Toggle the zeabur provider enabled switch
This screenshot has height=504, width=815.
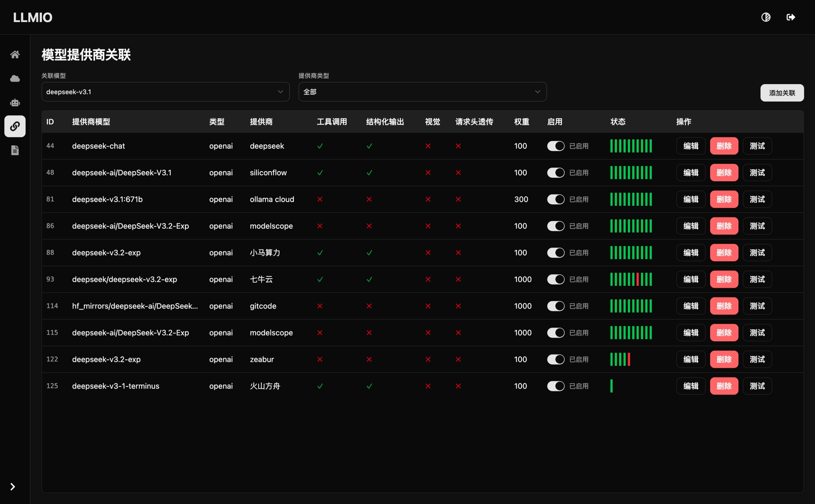555,359
